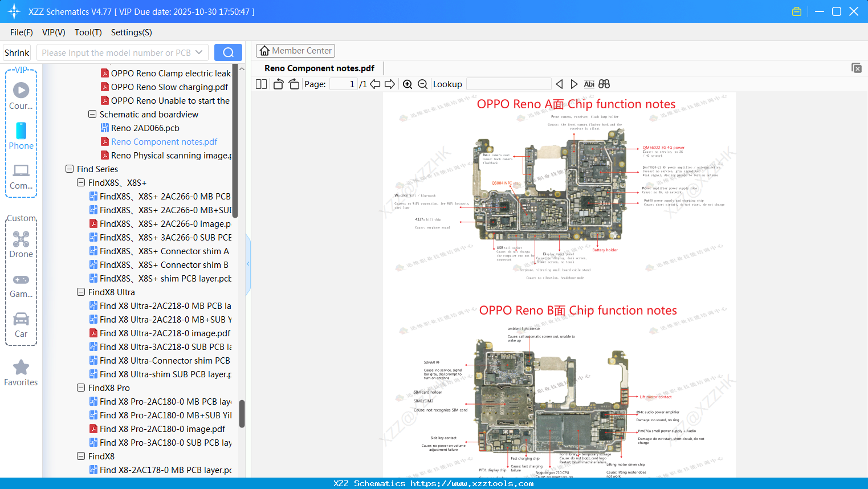Open the Courses section in the sidebar
Screen dimensions: 868x489
21,96
